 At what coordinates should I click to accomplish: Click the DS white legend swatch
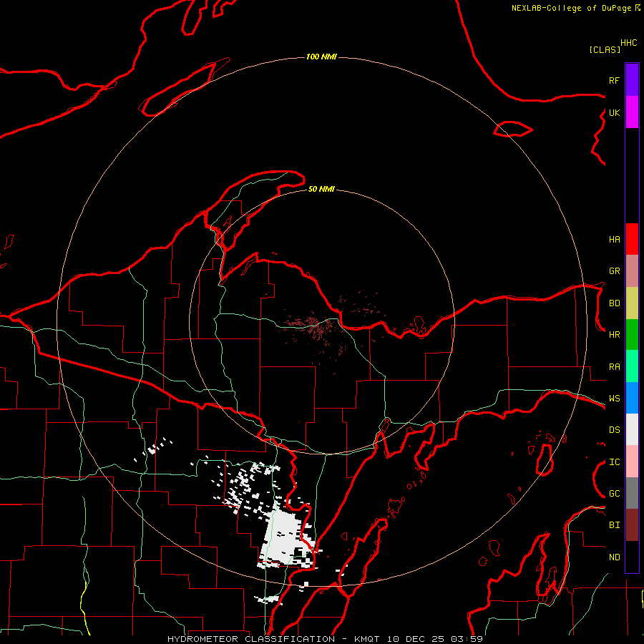(632, 429)
